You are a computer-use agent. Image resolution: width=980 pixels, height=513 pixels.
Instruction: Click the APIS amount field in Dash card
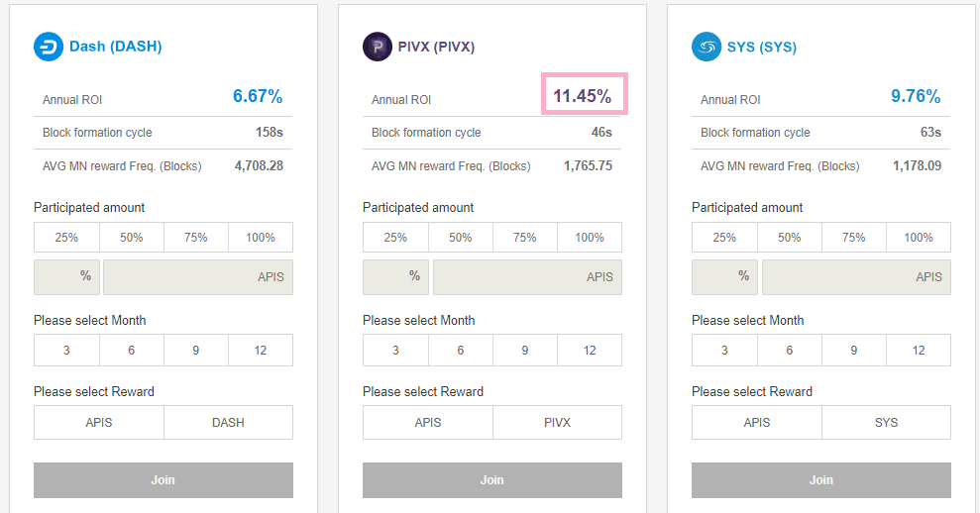[x=198, y=277]
